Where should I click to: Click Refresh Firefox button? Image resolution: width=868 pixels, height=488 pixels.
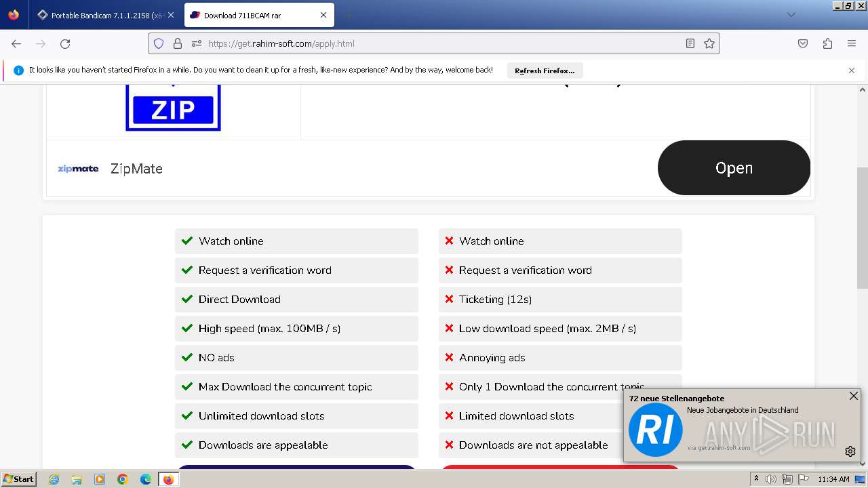(545, 70)
